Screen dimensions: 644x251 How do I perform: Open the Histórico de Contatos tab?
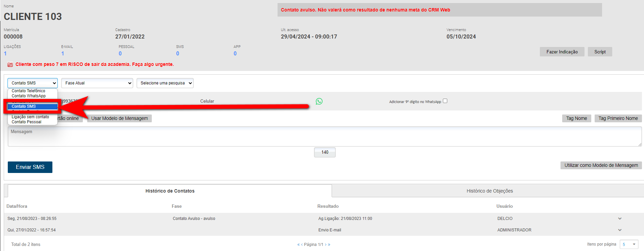tap(170, 191)
